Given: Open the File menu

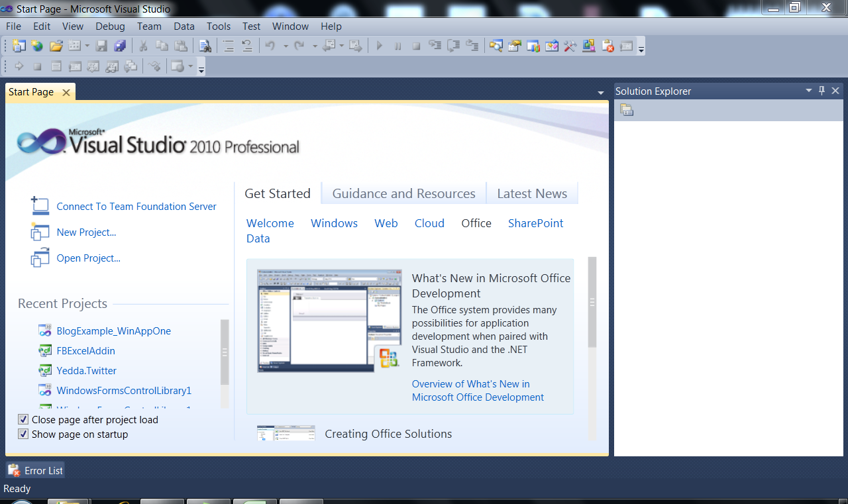Looking at the screenshot, I should [13, 26].
